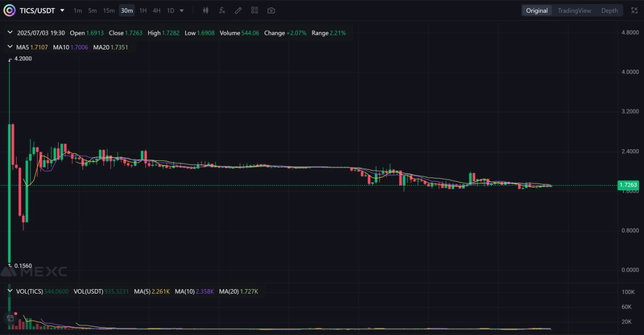This screenshot has width=644, height=335.
Task: Click the VOL(USDT) volume label
Action: [101, 292]
